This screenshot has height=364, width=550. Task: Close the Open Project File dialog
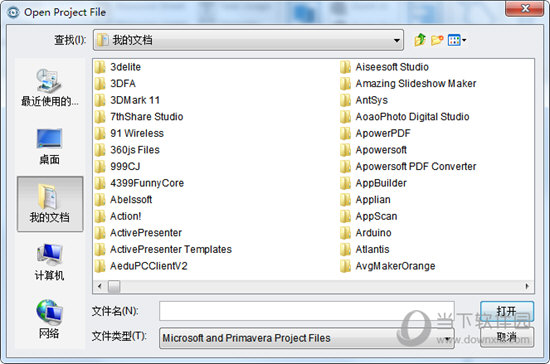[x=525, y=8]
